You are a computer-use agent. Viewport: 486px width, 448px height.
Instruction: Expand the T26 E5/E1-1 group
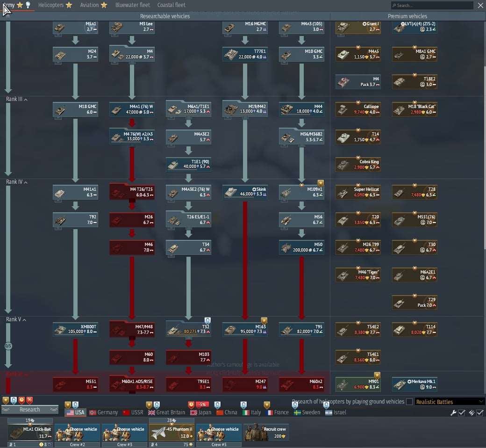pyautogui.click(x=188, y=220)
